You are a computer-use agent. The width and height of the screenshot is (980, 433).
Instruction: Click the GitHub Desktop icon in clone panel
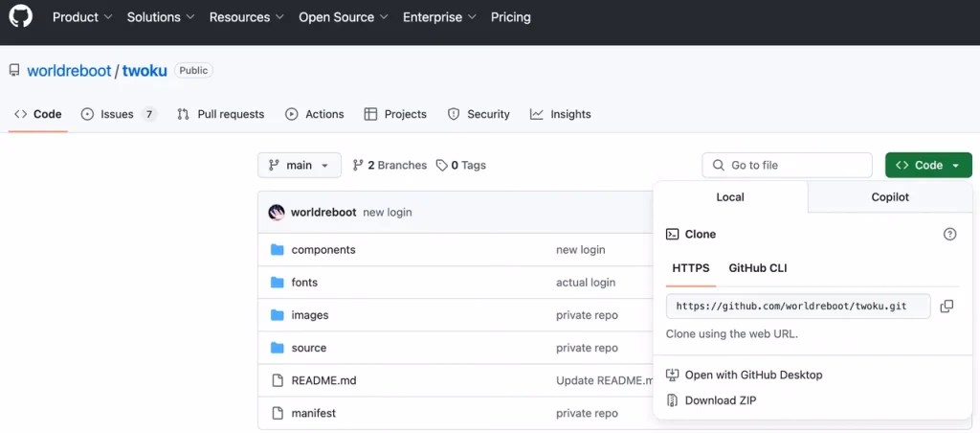[x=673, y=375]
